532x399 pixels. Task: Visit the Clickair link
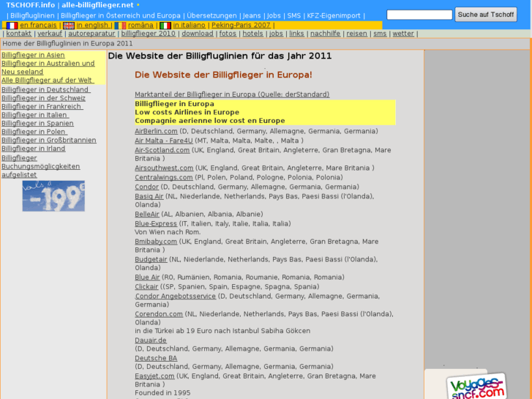point(146,287)
